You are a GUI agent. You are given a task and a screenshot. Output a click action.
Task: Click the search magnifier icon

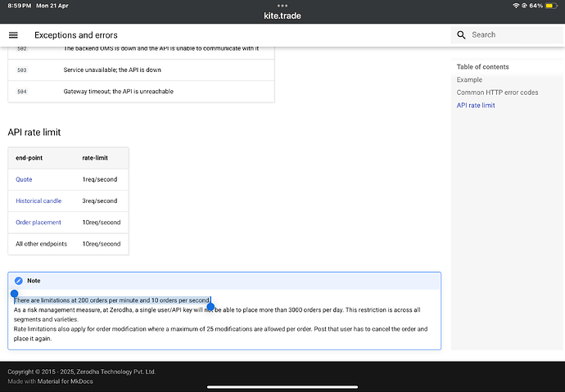coord(461,35)
